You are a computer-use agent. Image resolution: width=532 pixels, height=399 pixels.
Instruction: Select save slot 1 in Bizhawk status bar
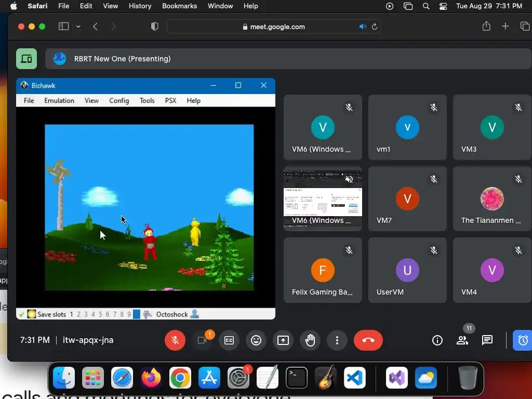[x=72, y=314]
